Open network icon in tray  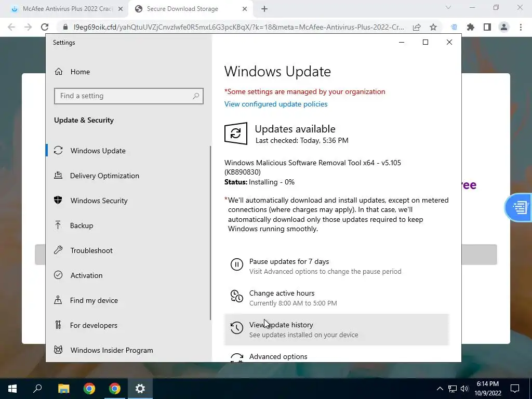453,389
